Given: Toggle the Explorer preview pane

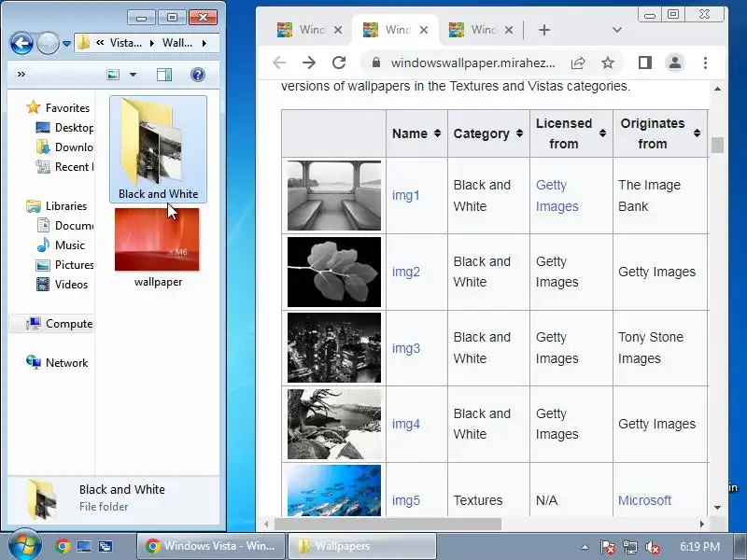Looking at the screenshot, I should click(164, 75).
